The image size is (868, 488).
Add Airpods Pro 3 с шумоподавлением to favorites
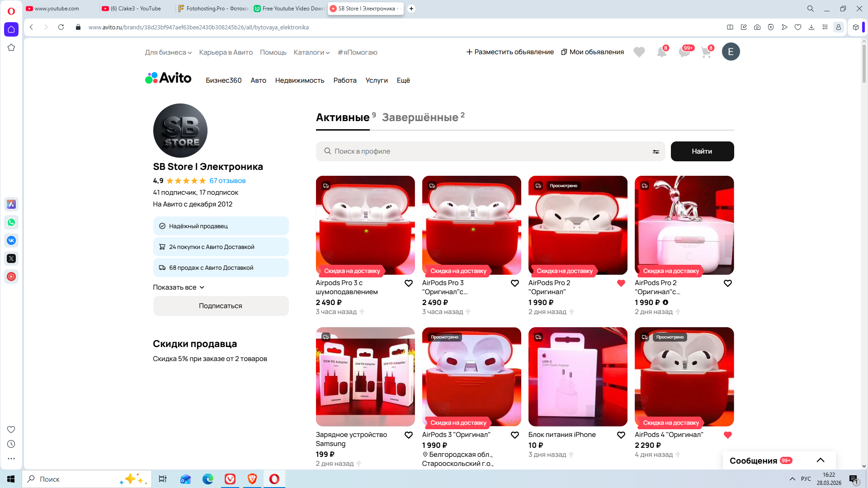[x=408, y=283]
